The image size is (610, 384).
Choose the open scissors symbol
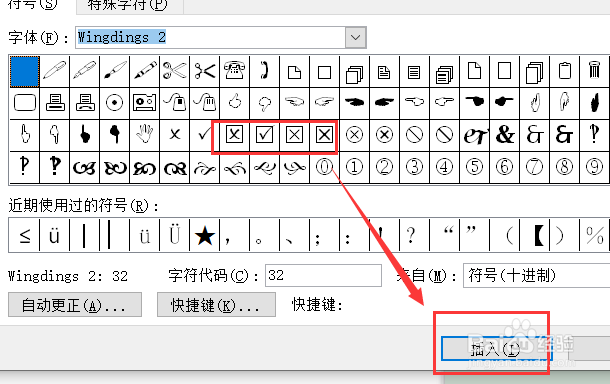[x=175, y=71]
